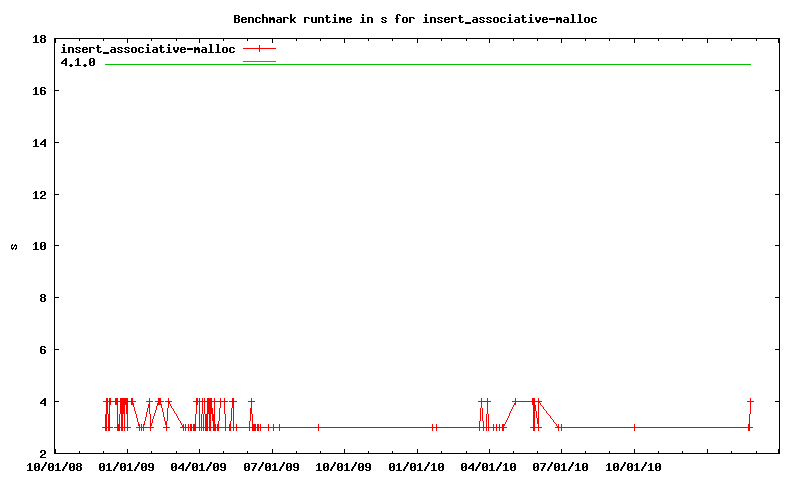
Task: Click the 04/01/10 x-axis date label
Action: pos(489,466)
